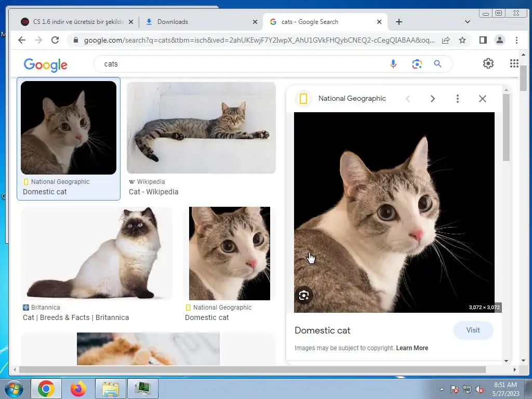Image resolution: width=532 pixels, height=399 pixels.
Task: Open Learn More copyright link
Action: (x=412, y=348)
